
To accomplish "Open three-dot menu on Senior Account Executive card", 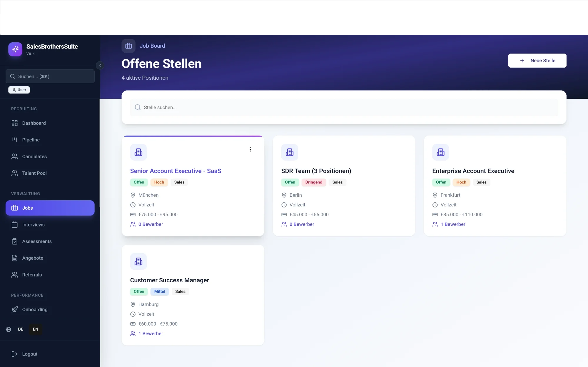I will [250, 149].
